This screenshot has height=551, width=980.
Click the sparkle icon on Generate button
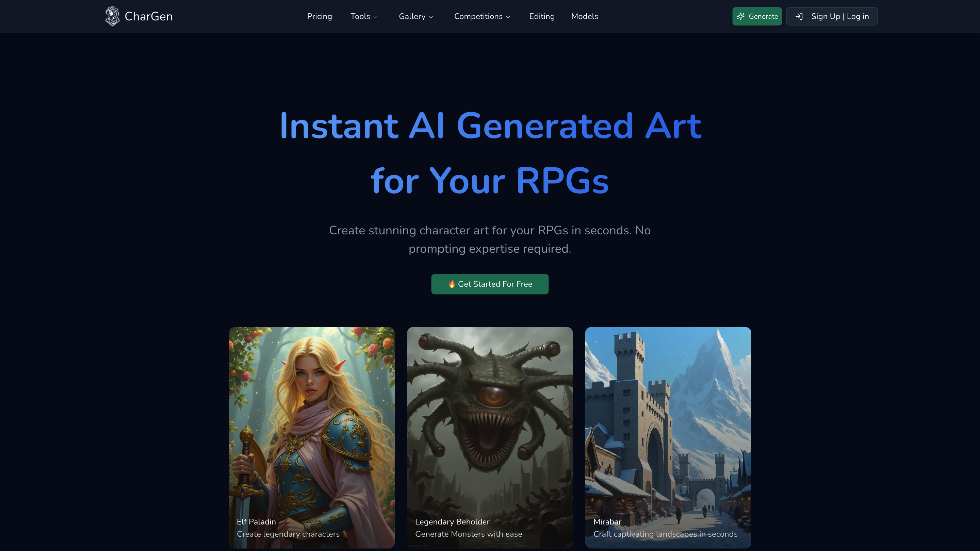pyautogui.click(x=741, y=16)
